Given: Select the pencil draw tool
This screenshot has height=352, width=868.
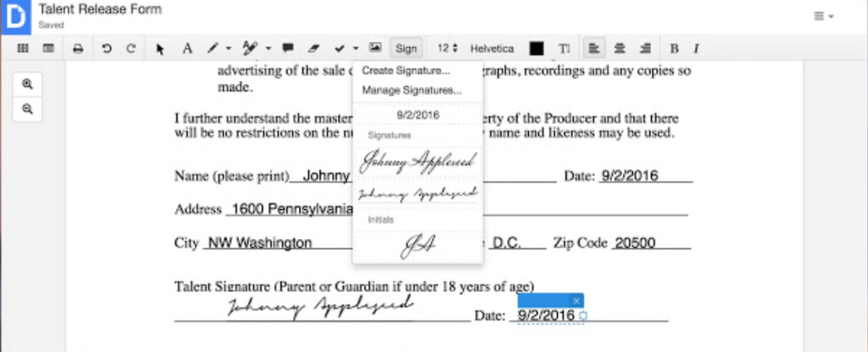Looking at the screenshot, I should click(212, 48).
